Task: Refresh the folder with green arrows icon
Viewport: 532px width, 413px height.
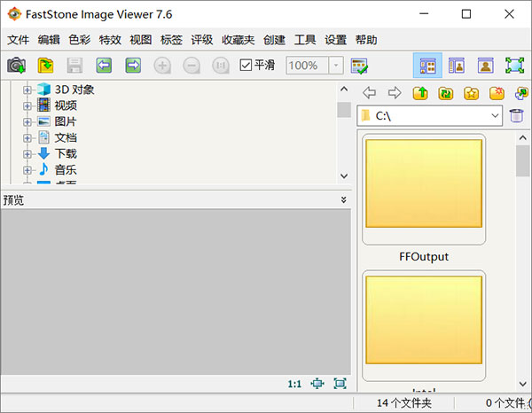Action: (x=446, y=93)
